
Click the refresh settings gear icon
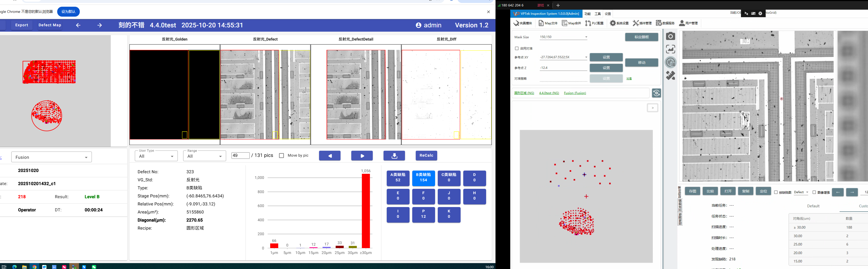tap(656, 93)
